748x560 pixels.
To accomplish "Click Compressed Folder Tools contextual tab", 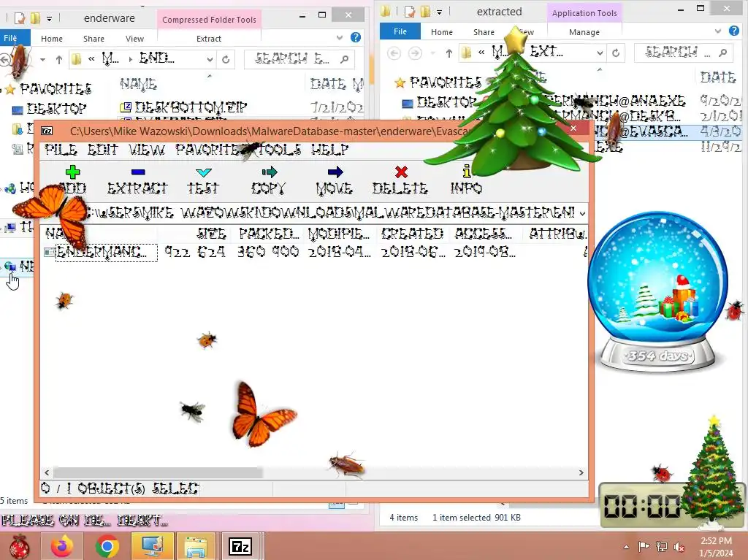I will point(209,20).
